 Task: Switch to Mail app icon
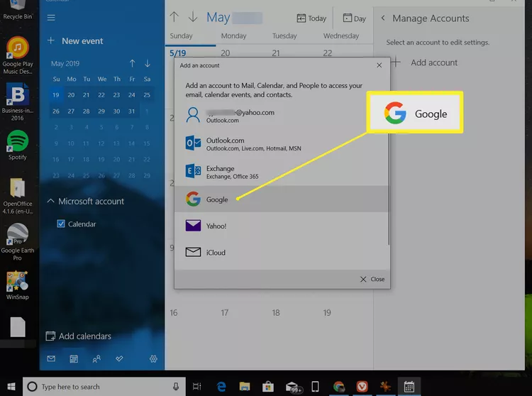click(x=51, y=358)
